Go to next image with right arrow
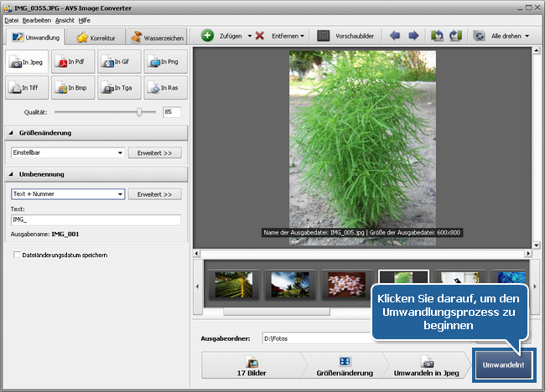 tap(413, 35)
